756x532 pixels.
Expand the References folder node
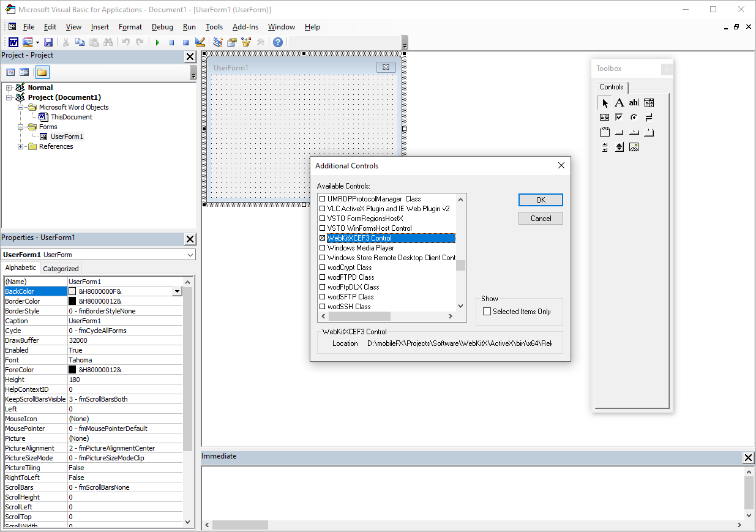point(21,146)
